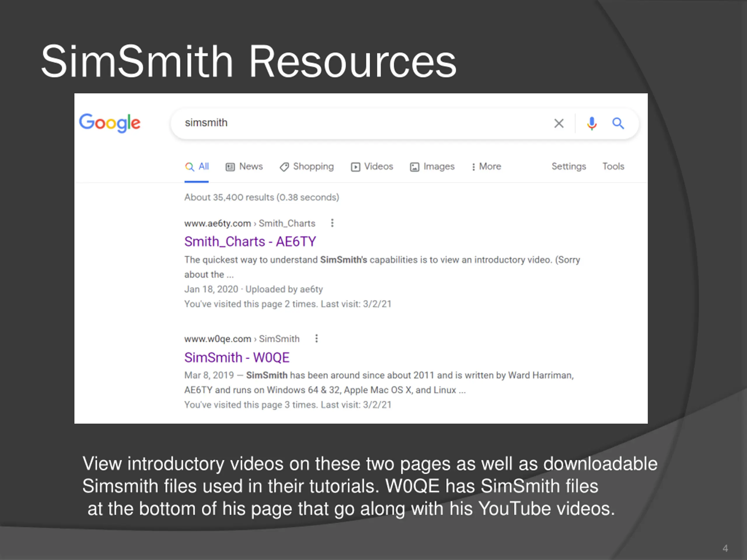Open the SimSmith - W0QE result link
Viewport: 747px width, 560px height.
coord(237,358)
